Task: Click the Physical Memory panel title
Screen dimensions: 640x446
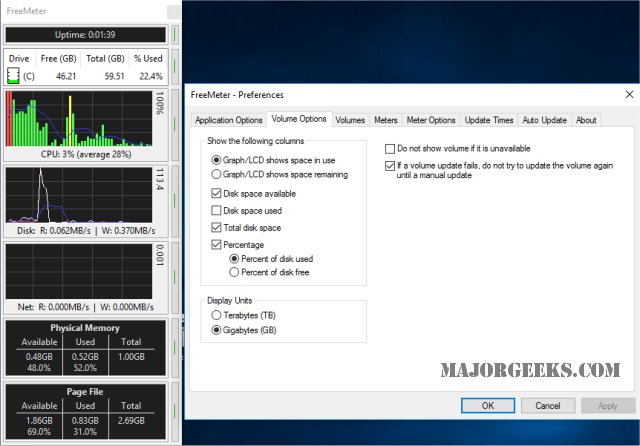Action: 85,328
